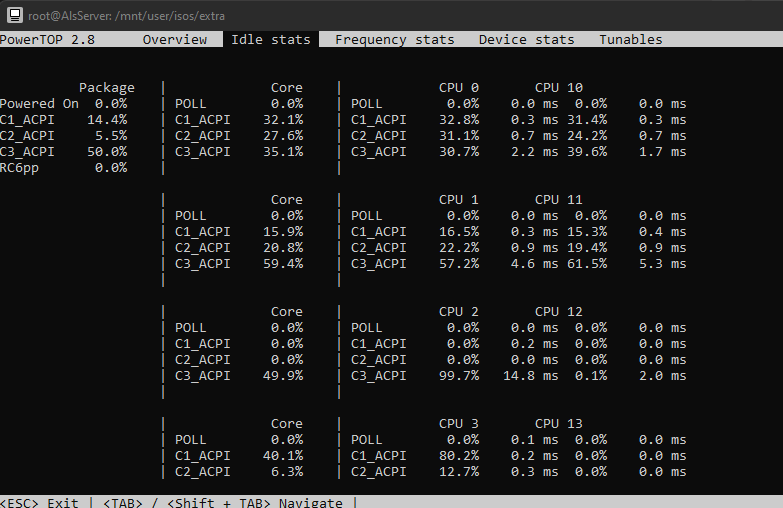Go to the Device stats tab
Viewport: 783px width, 508px height.
[526, 39]
